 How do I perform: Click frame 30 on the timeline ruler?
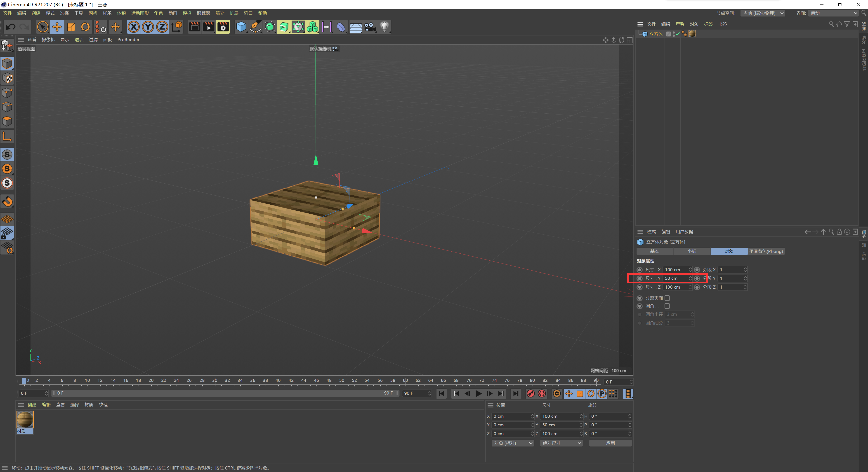[x=215, y=381]
